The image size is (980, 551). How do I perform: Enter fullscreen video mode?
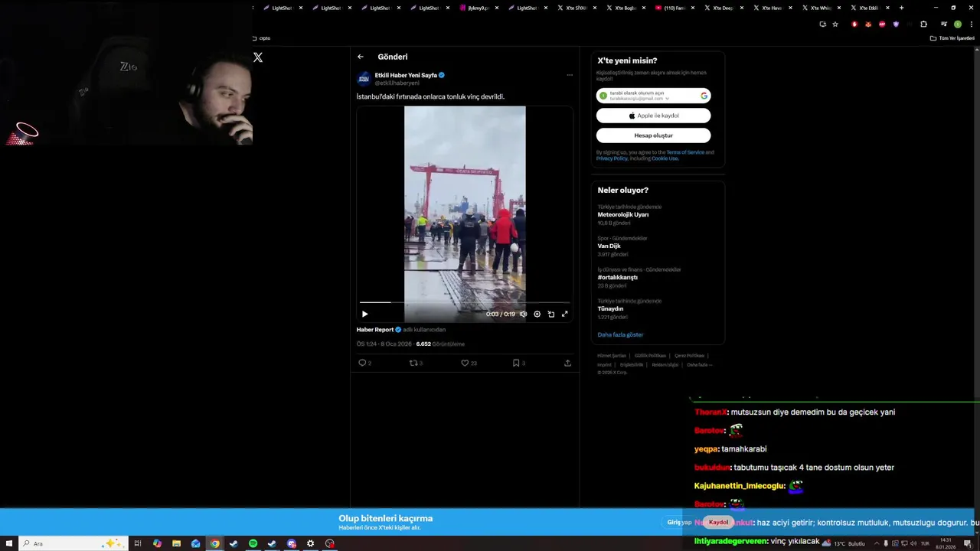point(565,314)
